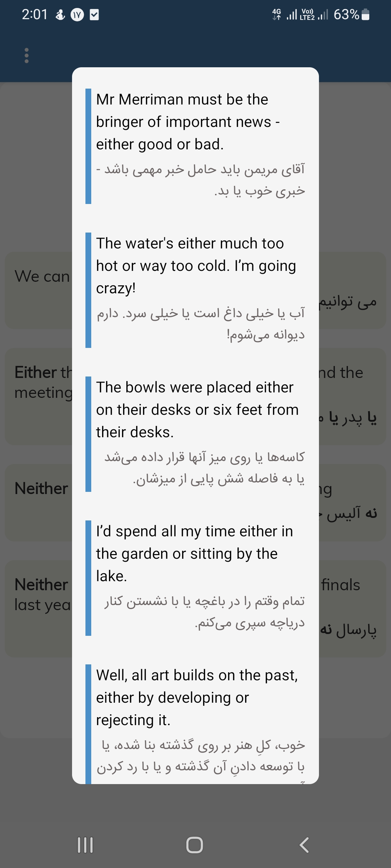Tap the checkbox notification icon in status bar

(94, 15)
